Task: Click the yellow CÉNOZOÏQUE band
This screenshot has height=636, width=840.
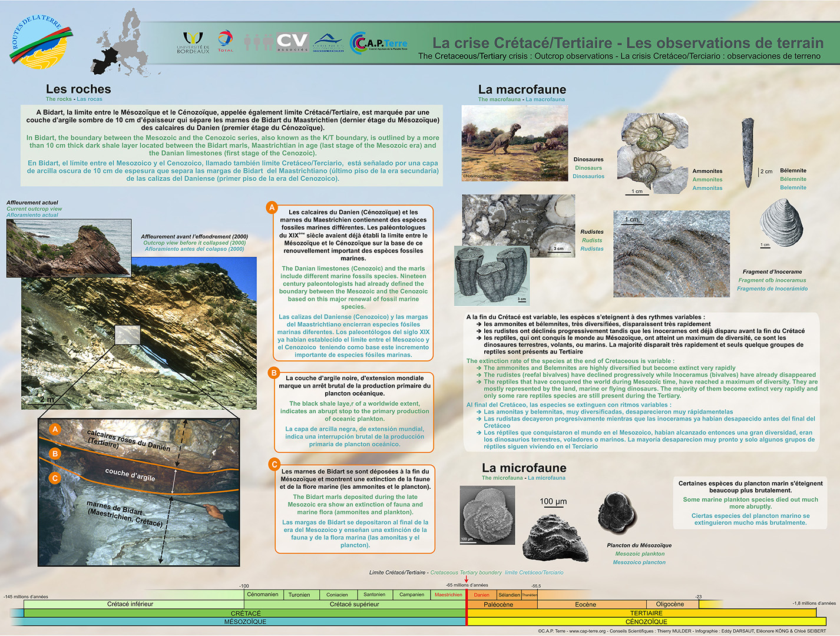Action: 646,621
